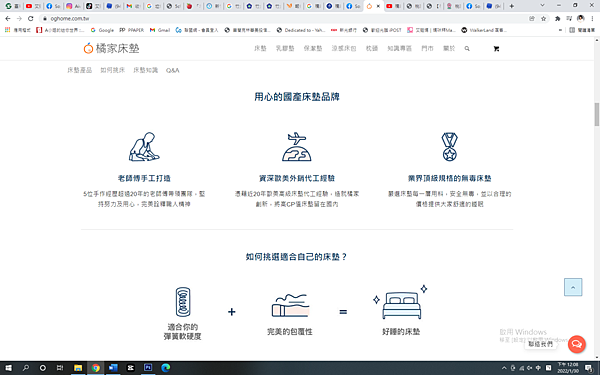Open the Windows notification center icon
The height and width of the screenshot is (375, 600).
point(589,368)
